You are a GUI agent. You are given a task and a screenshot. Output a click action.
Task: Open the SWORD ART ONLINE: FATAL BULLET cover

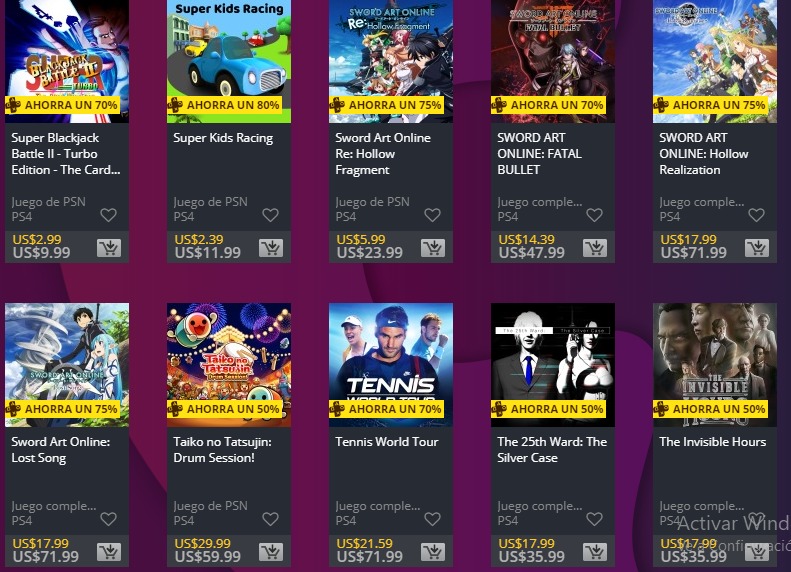(553, 61)
